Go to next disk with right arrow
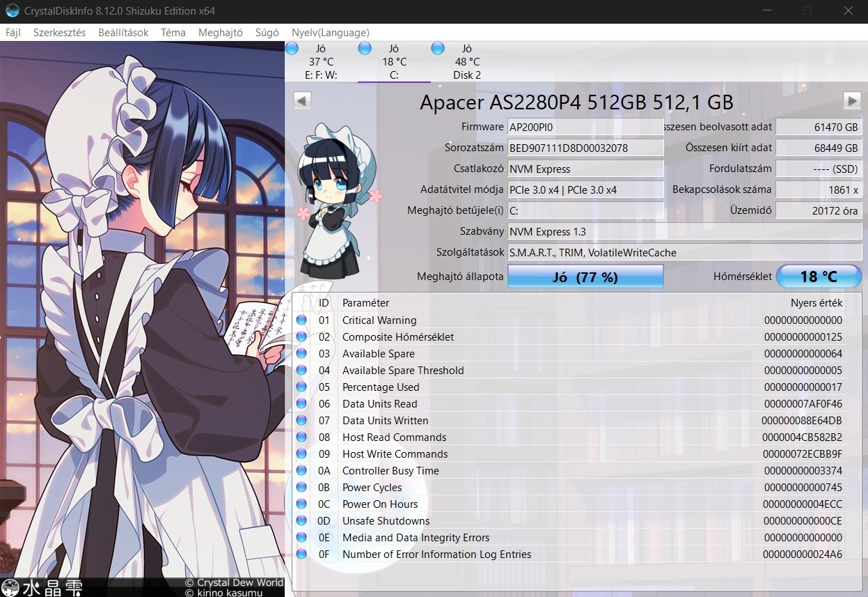This screenshot has width=868, height=597. pyautogui.click(x=853, y=100)
